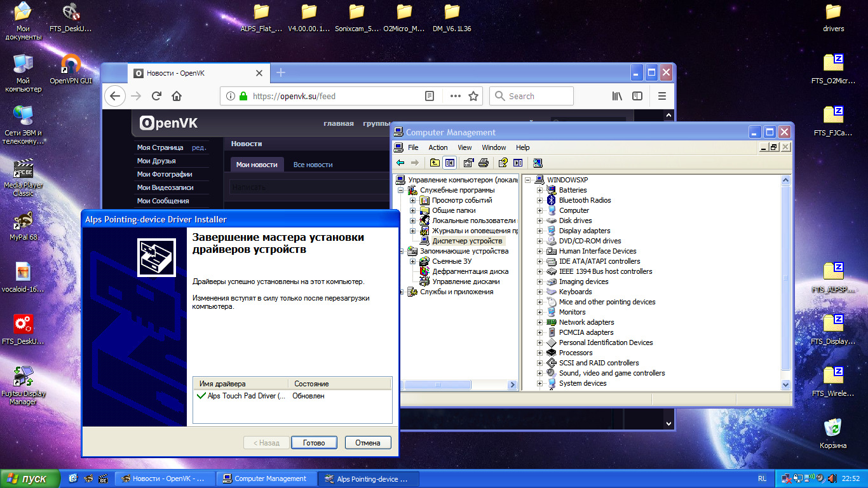Go to Firefox home page icon
The image size is (868, 488).
coord(177,96)
